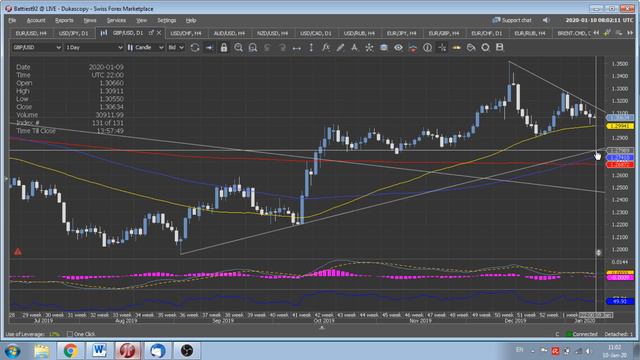Click the red moving average price label
The width and height of the screenshot is (640, 360).
click(620, 165)
